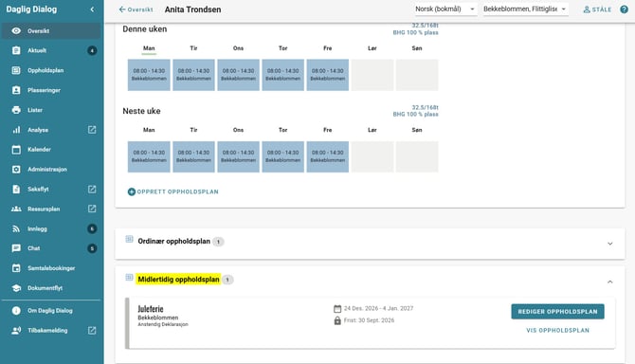Image resolution: width=635 pixels, height=364 pixels.
Task: Click the Plasseringer person icon
Action: point(16,90)
